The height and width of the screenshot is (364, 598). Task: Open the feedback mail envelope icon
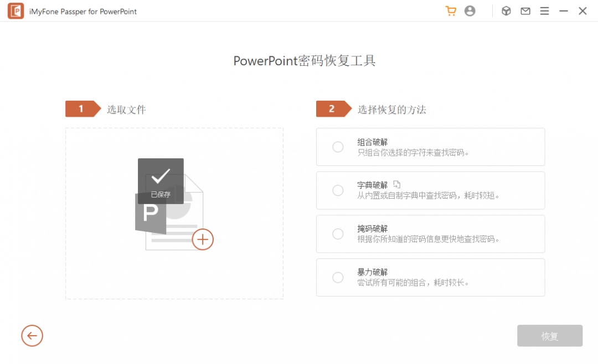click(525, 11)
